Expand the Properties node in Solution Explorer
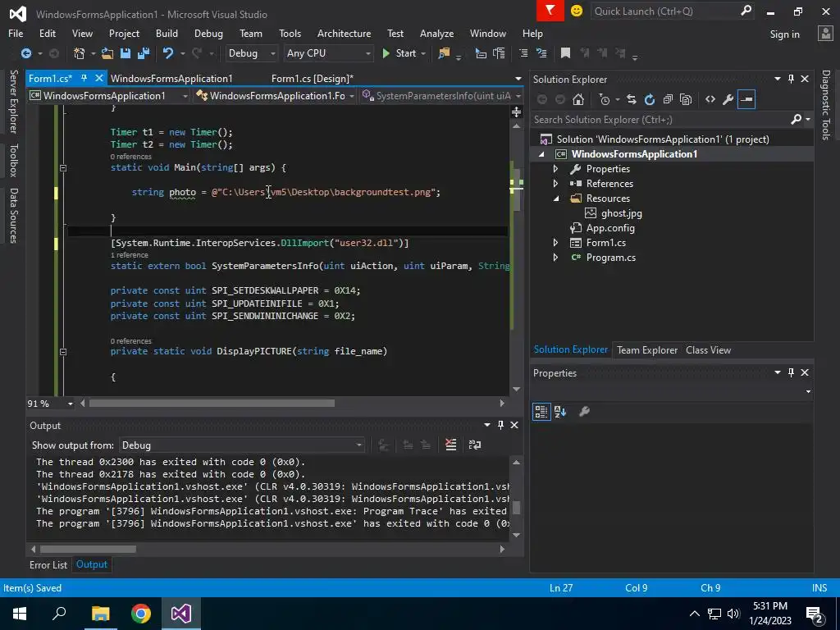This screenshot has height=630, width=840. coord(555,169)
